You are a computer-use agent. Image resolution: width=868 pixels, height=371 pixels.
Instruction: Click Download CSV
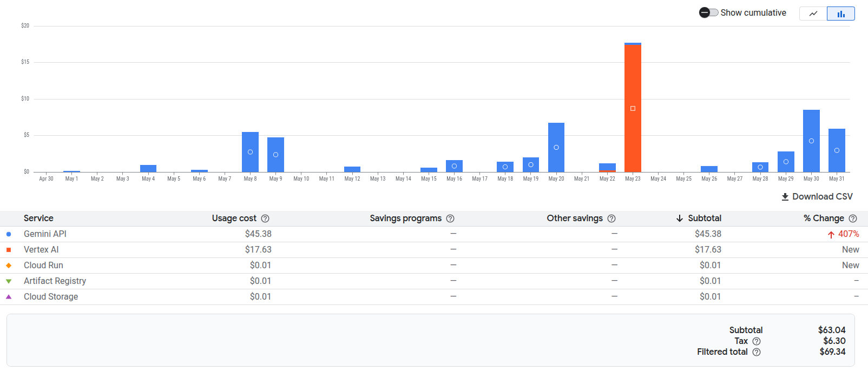tap(817, 196)
